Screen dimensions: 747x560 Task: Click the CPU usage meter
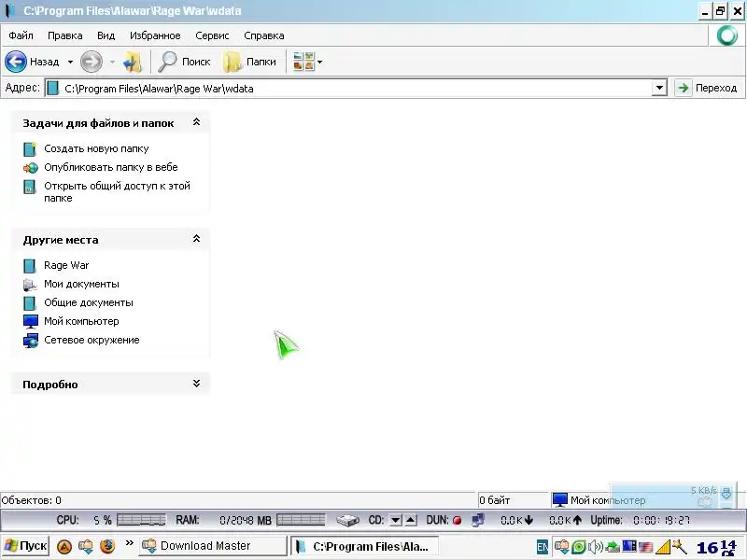pyautogui.click(x=142, y=520)
